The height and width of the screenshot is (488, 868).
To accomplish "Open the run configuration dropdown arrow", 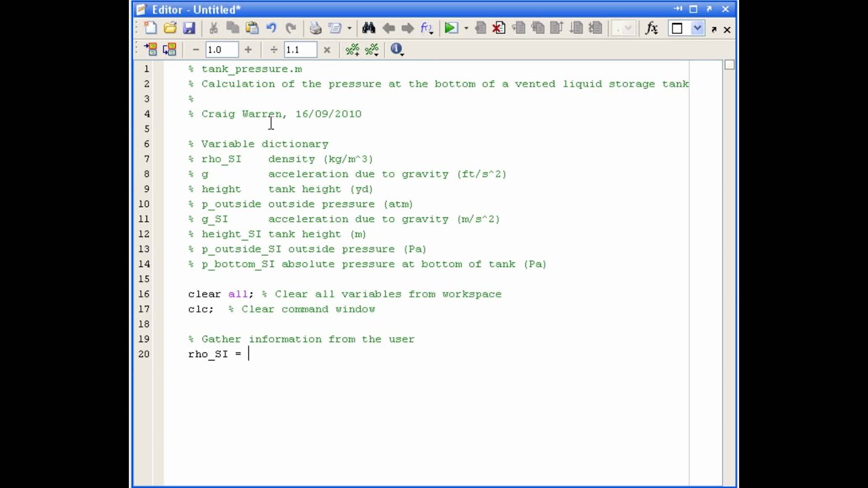I will [466, 28].
